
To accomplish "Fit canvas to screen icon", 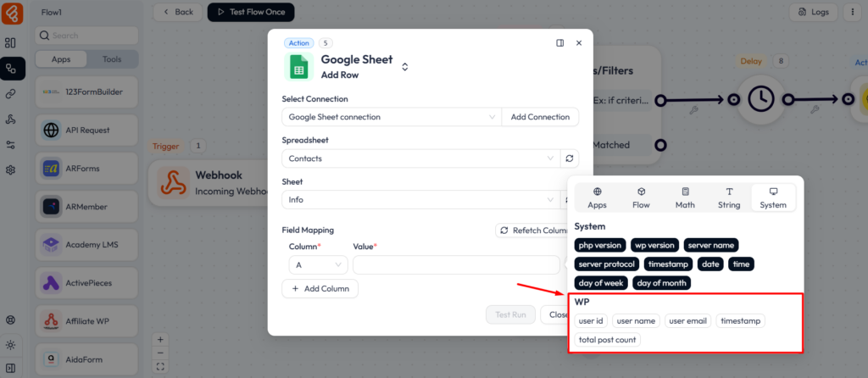I will tap(160, 366).
